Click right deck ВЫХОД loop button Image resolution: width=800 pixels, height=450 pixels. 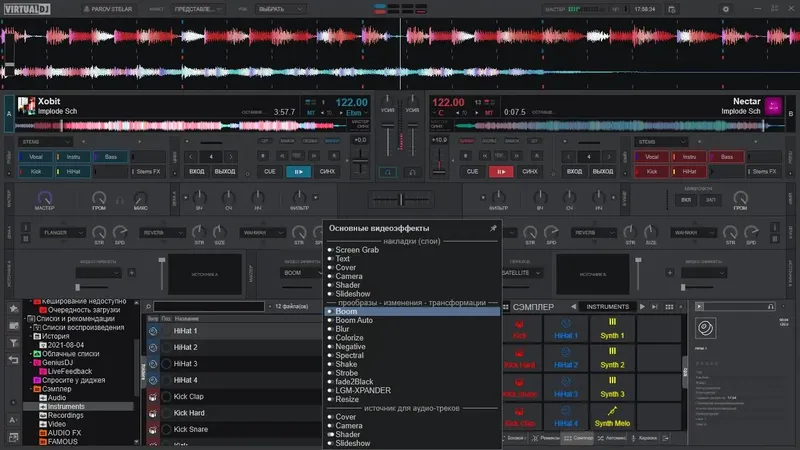tap(603, 172)
